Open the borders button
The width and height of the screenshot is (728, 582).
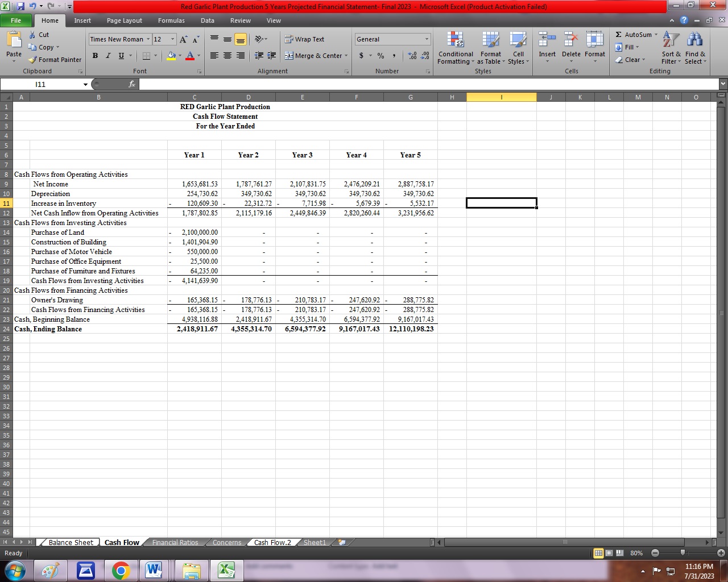click(x=146, y=56)
